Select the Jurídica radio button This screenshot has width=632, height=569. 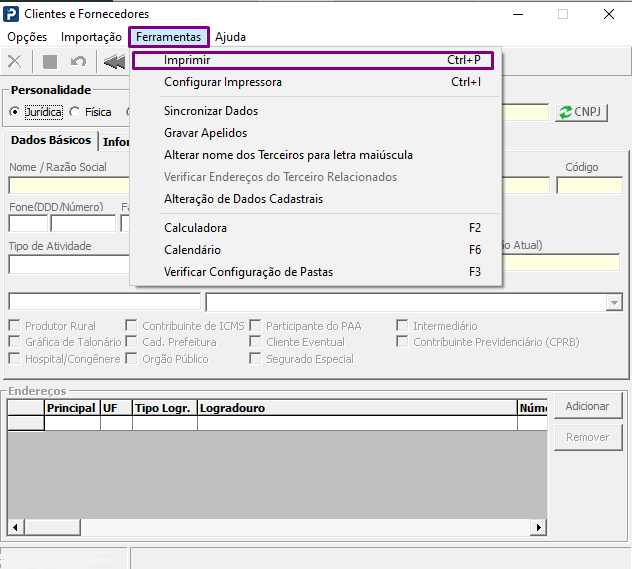15,113
